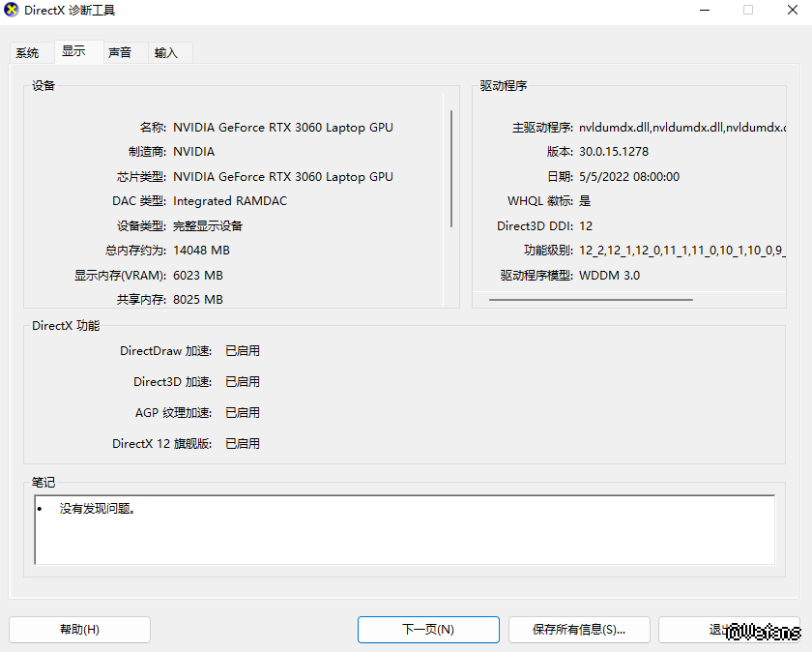Go to the 输入 tab
The width and height of the screenshot is (812, 652).
170,53
